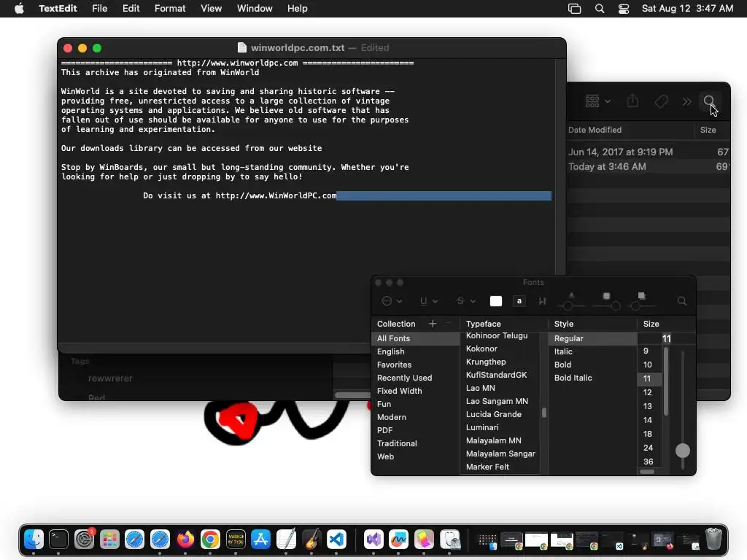Open App Store from the Dock
Screen dimensions: 747x560
pyautogui.click(x=260, y=540)
